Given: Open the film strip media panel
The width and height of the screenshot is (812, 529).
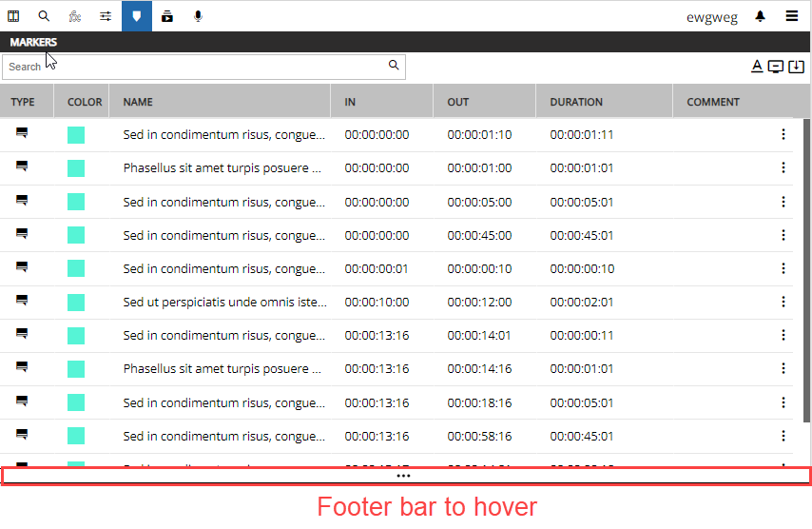Looking at the screenshot, I should click(14, 16).
